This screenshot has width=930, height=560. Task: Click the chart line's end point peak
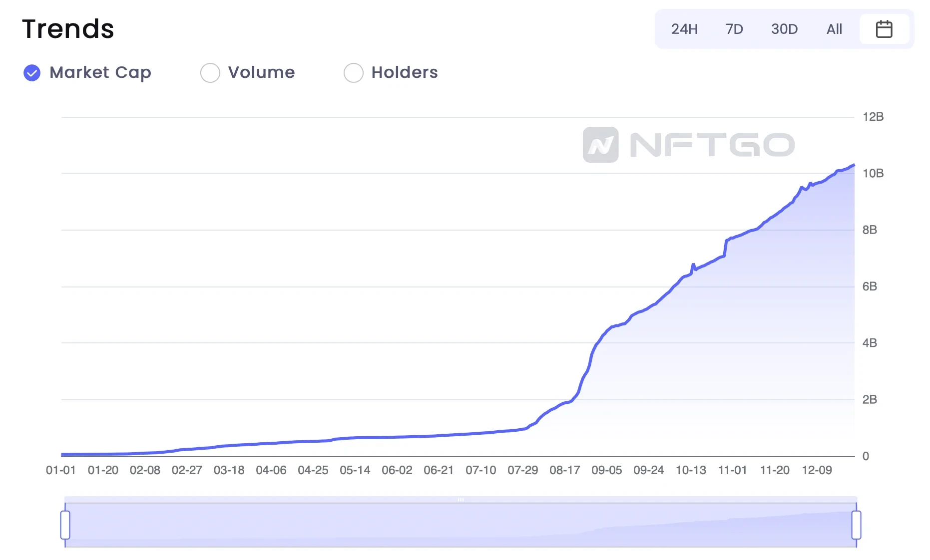click(x=854, y=165)
